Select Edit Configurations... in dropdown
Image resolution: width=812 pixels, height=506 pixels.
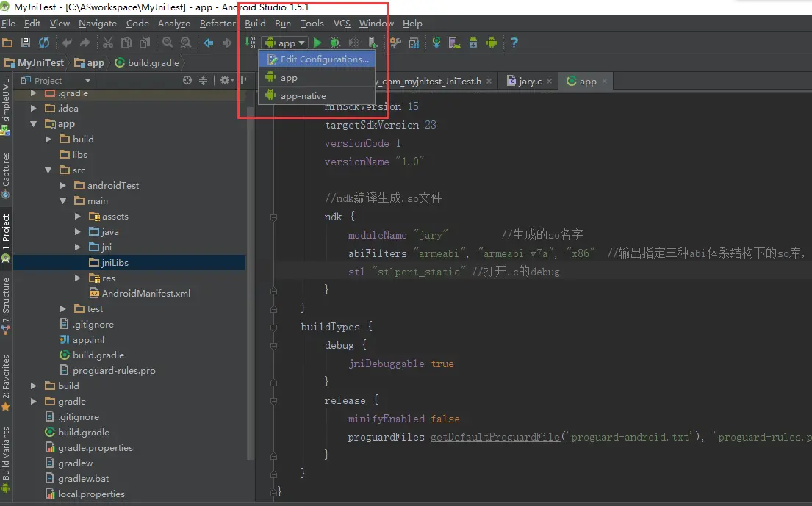[x=317, y=59]
